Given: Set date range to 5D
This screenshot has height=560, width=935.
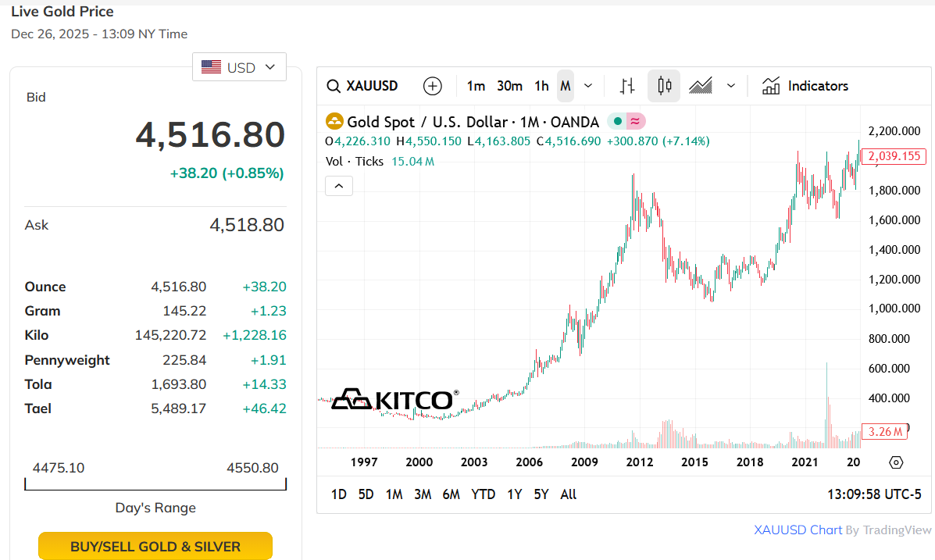Looking at the screenshot, I should point(366,494).
